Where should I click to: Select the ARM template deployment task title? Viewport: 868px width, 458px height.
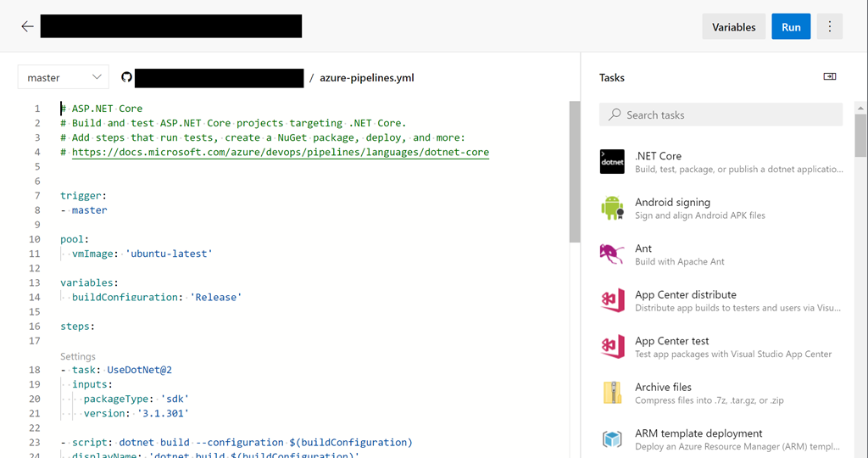[x=698, y=433]
